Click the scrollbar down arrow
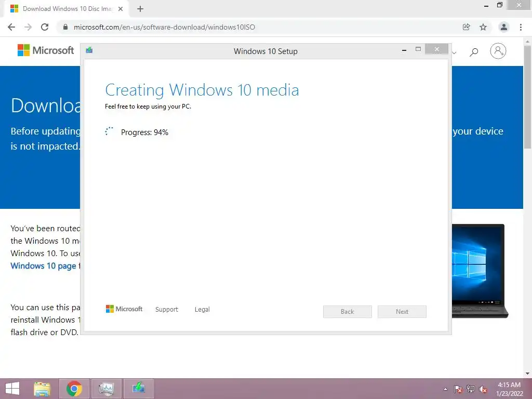The height and width of the screenshot is (399, 532). [x=527, y=374]
